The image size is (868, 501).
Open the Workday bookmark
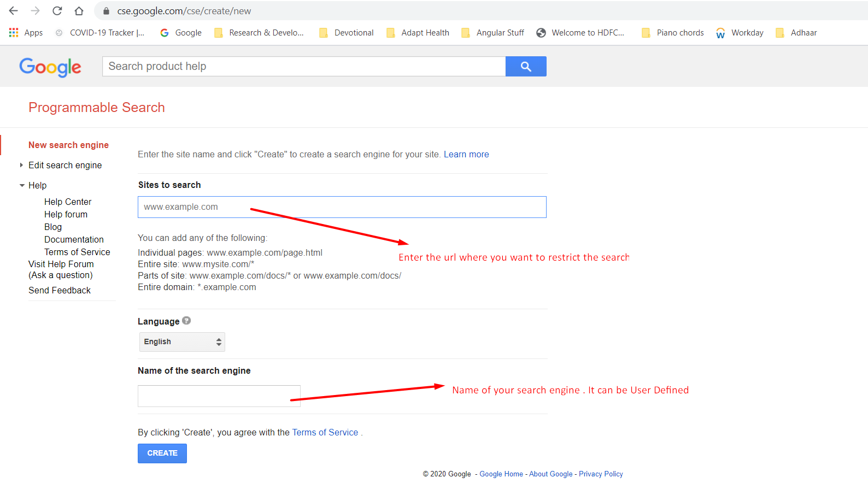pyautogui.click(x=740, y=33)
